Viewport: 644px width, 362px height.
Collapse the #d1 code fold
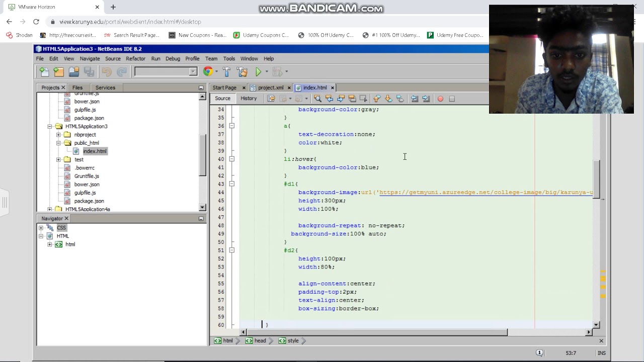point(231,184)
